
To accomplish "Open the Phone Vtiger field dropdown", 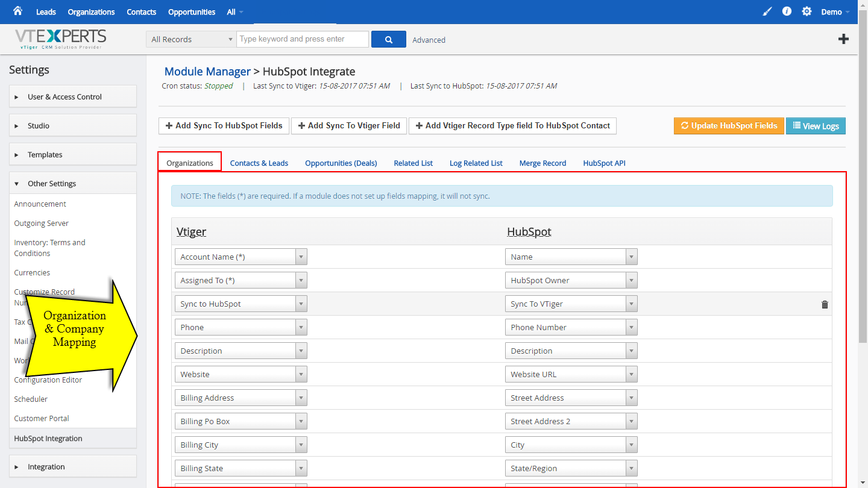I will tap(241, 327).
